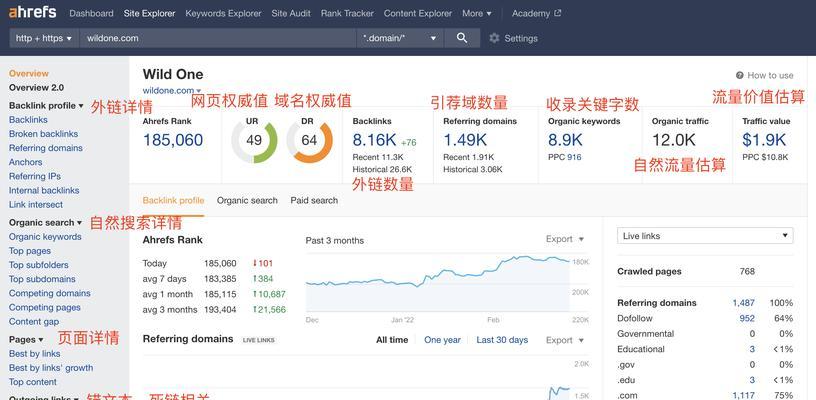Click the Ahrefs logo
The image size is (816, 400).
pyautogui.click(x=32, y=12)
